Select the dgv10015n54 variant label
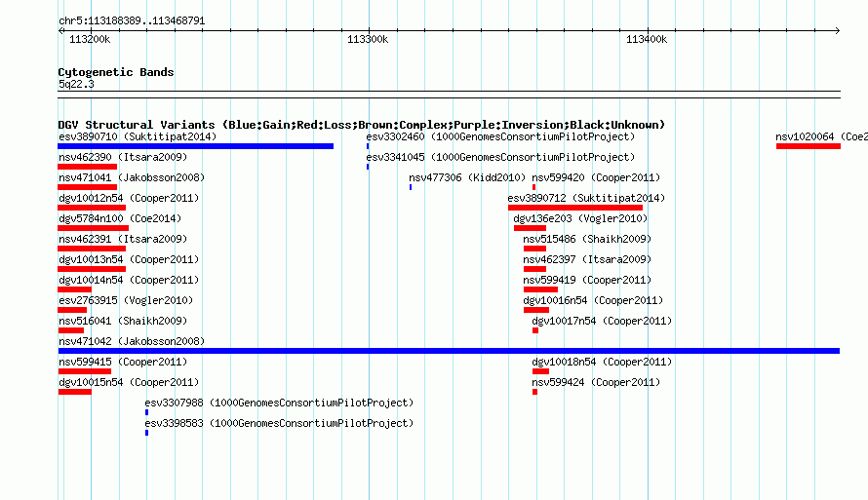Screen dimensions: 868x500 point(129,382)
